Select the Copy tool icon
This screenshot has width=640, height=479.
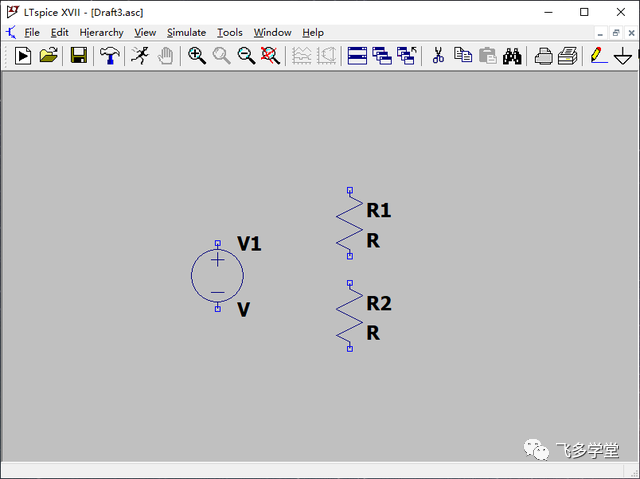[463, 55]
